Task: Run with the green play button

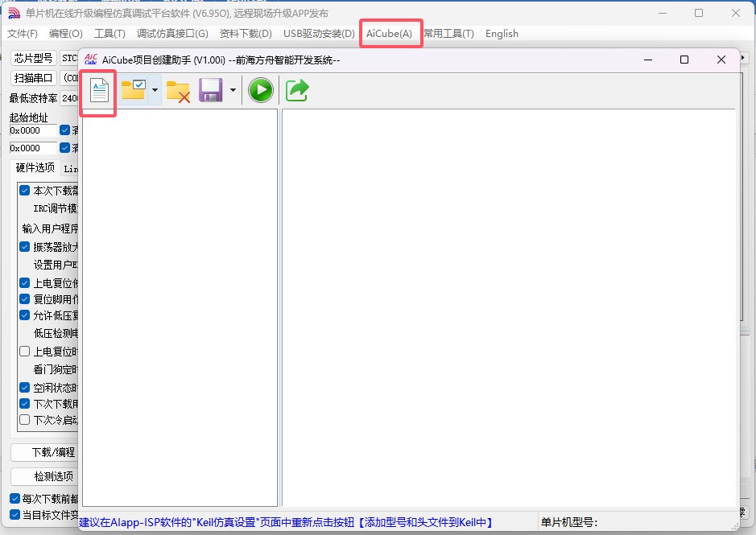Action: (261, 90)
